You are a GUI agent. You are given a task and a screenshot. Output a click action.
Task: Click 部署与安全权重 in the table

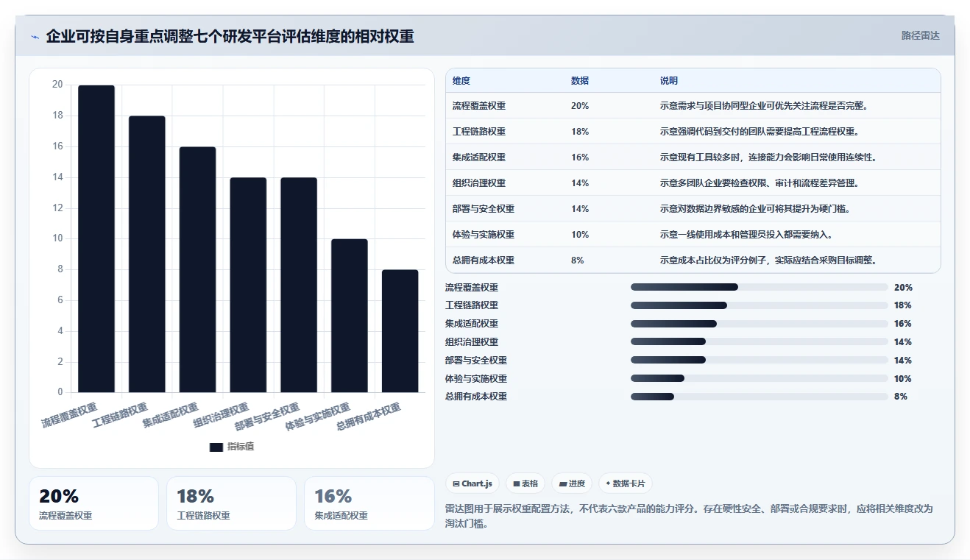(484, 208)
